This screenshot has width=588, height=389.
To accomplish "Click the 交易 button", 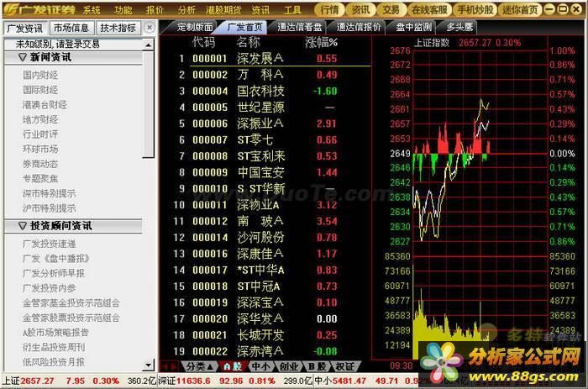I will tap(391, 10).
